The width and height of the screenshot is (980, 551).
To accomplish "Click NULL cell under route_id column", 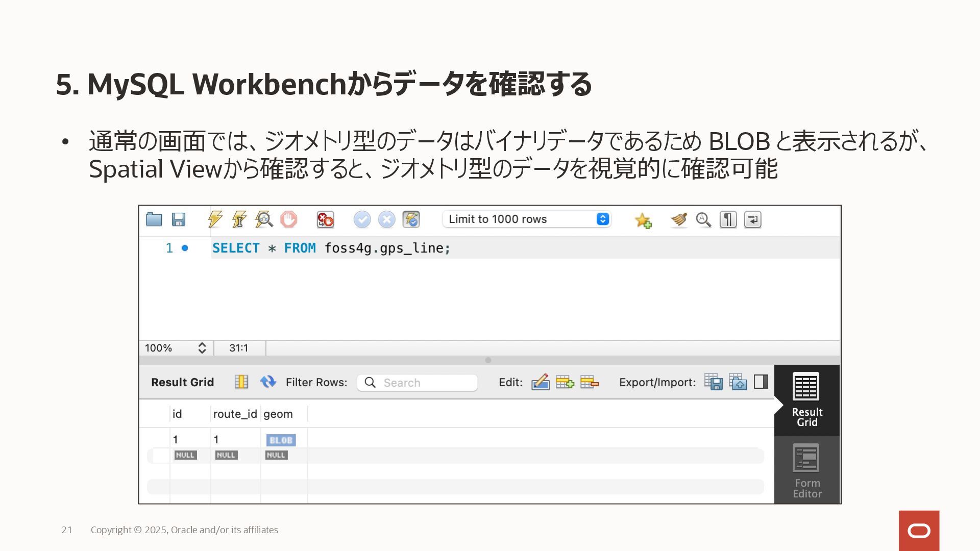I will click(x=226, y=455).
